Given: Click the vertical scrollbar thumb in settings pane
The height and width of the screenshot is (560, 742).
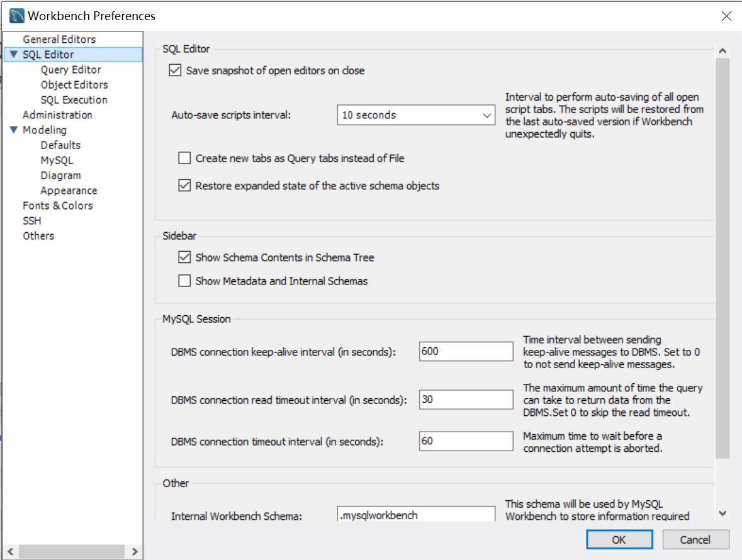Looking at the screenshot, I should (x=722, y=258).
